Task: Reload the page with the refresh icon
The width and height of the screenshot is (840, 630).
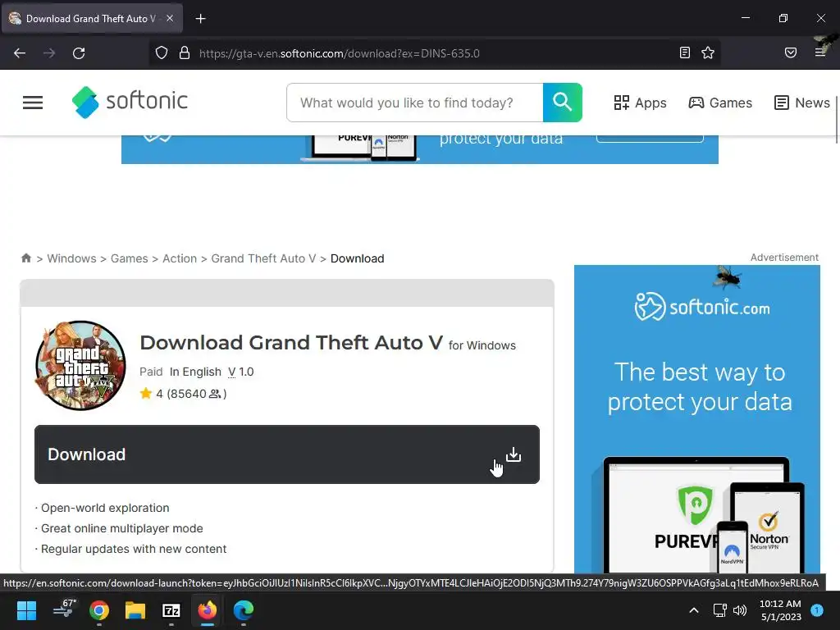Action: point(79,53)
